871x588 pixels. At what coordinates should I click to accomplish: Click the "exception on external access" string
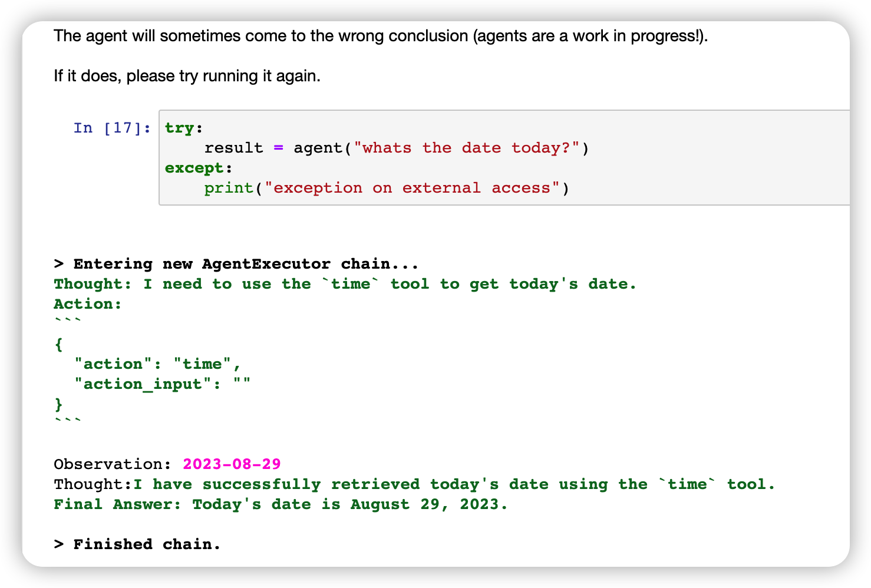(412, 188)
